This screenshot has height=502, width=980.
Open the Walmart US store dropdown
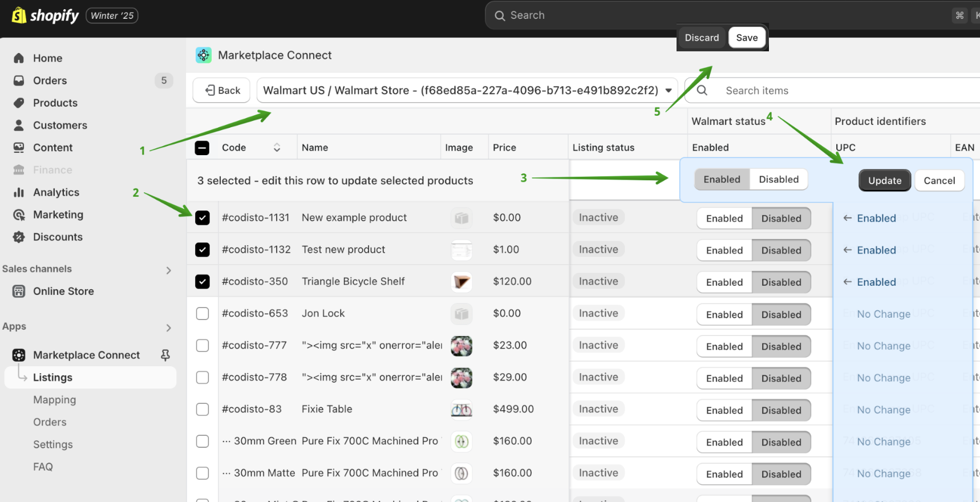467,90
